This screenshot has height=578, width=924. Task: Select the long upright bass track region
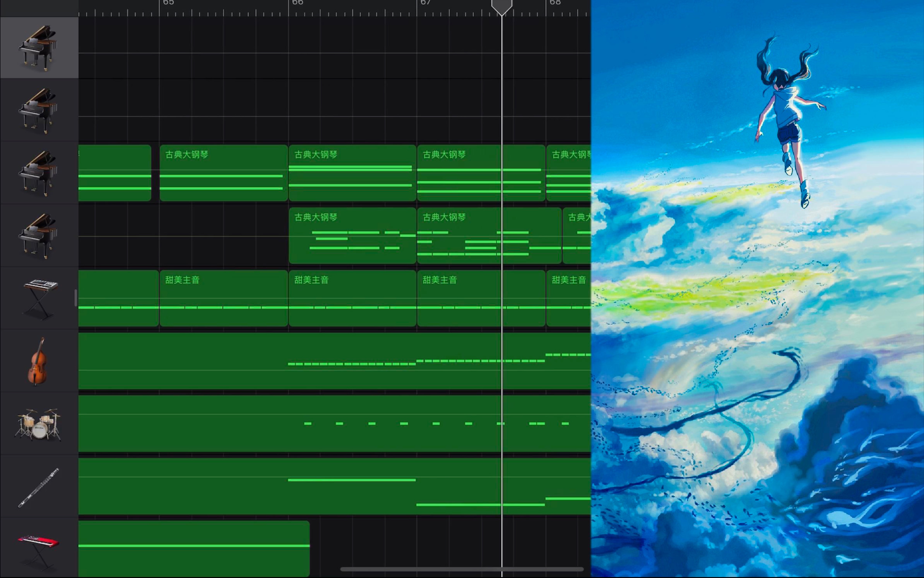334,361
